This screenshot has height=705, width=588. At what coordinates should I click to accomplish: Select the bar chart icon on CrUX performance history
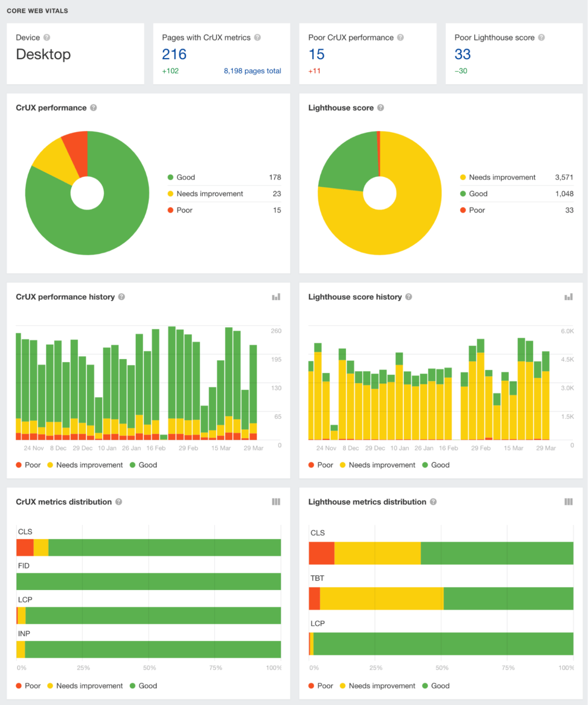(x=276, y=297)
